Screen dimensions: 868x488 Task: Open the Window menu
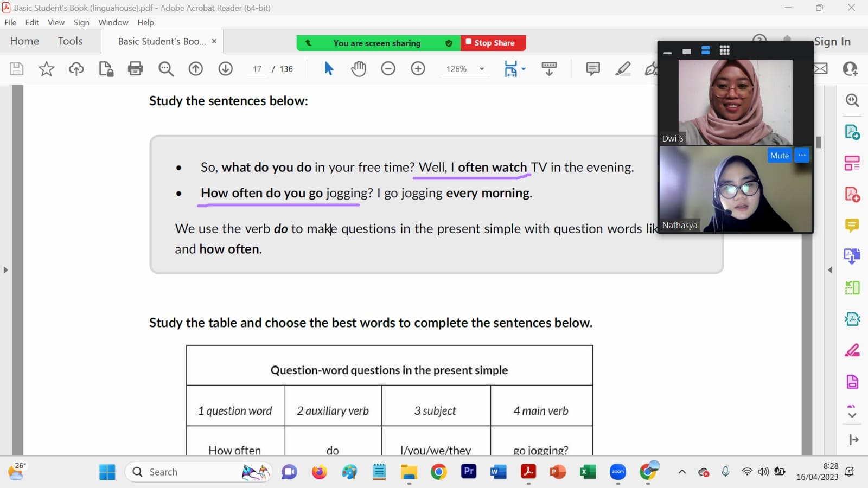113,22
